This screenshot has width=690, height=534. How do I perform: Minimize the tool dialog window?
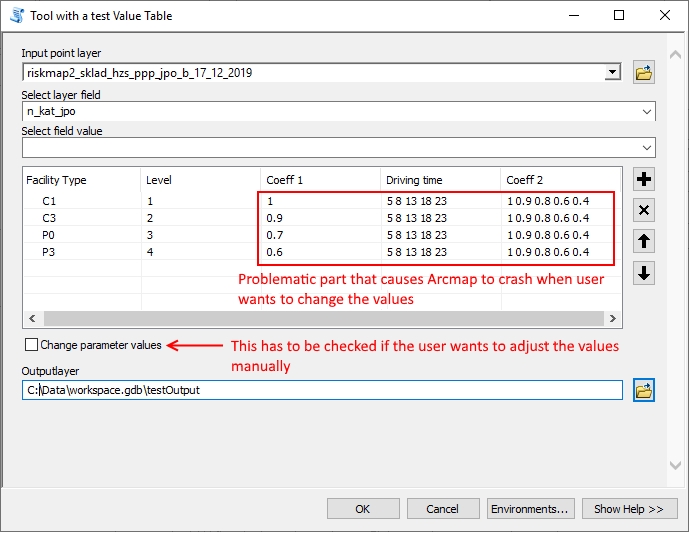573,15
